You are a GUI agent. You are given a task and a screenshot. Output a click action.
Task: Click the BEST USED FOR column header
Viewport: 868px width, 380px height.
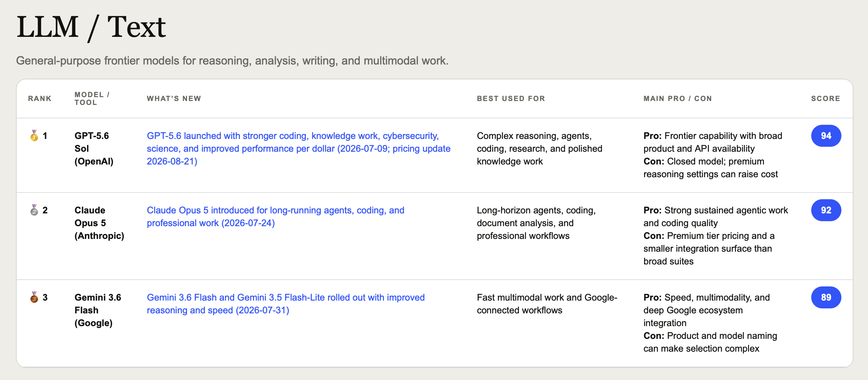pos(511,99)
